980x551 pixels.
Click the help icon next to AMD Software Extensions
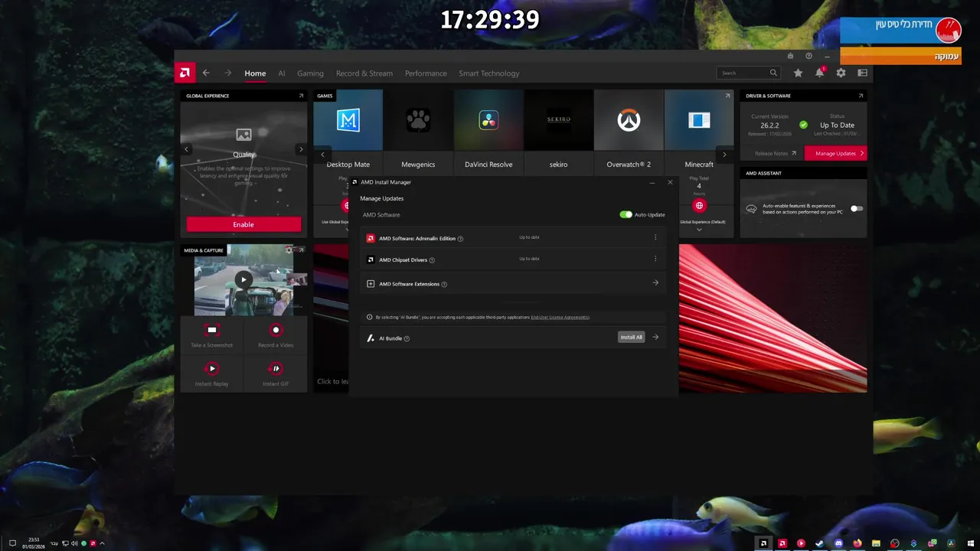click(444, 284)
